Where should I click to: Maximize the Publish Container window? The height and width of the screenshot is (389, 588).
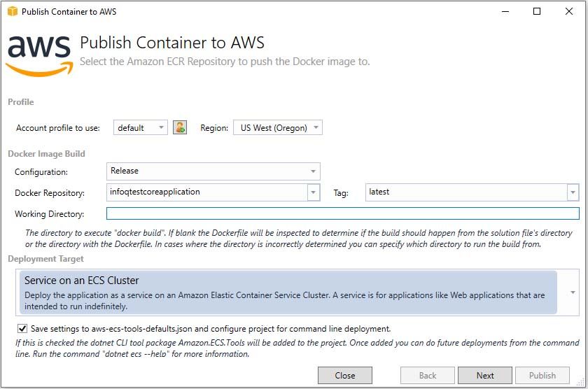(537, 11)
